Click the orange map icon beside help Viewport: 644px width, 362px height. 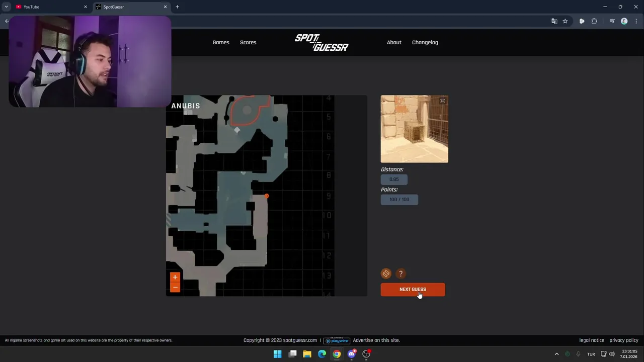386,274
